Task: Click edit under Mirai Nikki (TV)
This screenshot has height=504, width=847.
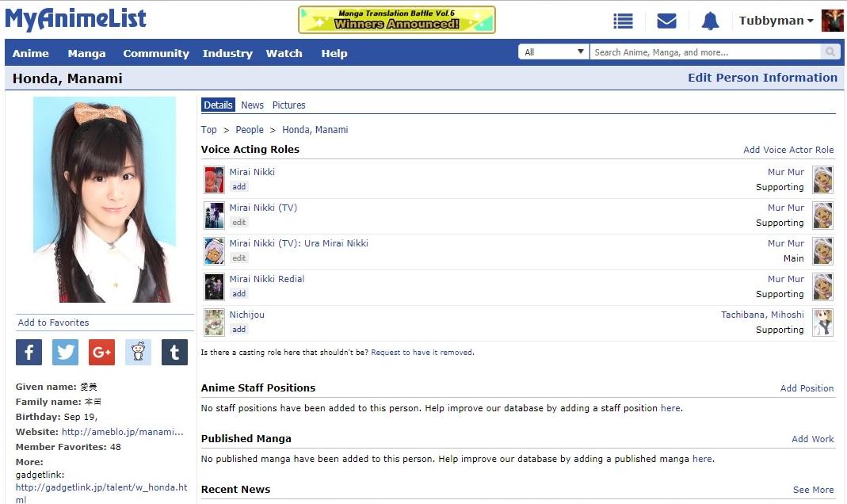Action: tap(238, 223)
